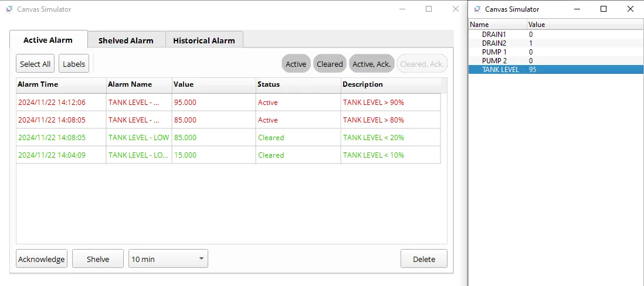Switch to the Shelved Alarm tab
The width and height of the screenshot is (644, 286).
pos(126,40)
